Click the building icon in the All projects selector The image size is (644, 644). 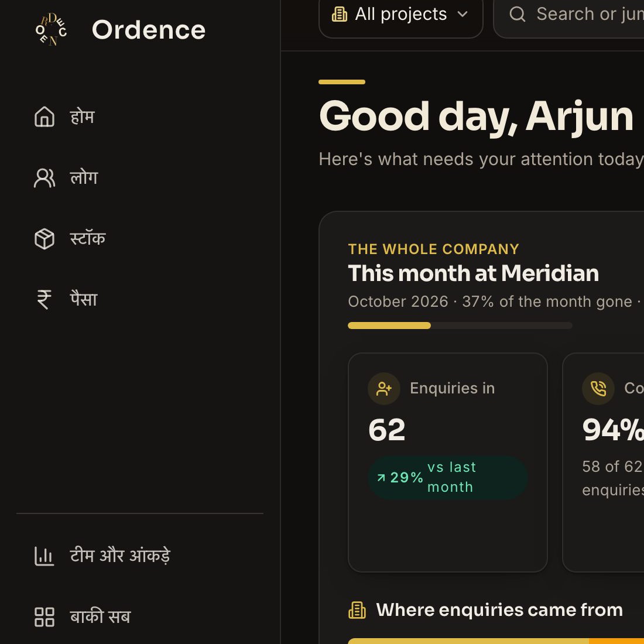[x=340, y=14]
